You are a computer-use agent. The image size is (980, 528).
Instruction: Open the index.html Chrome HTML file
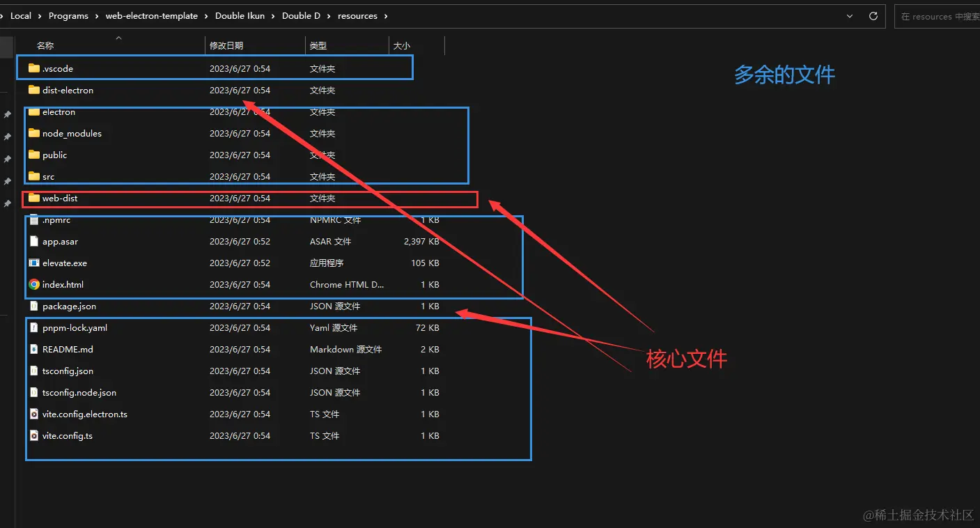[x=64, y=284]
